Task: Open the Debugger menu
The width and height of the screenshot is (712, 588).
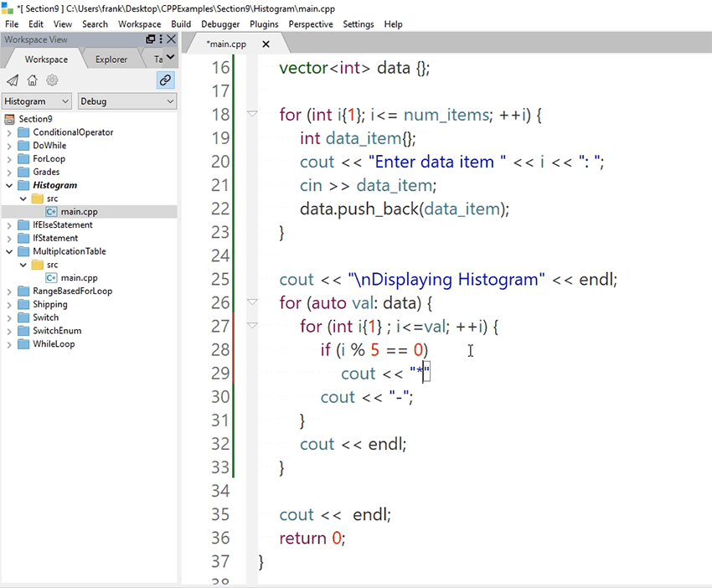Action: tap(219, 24)
